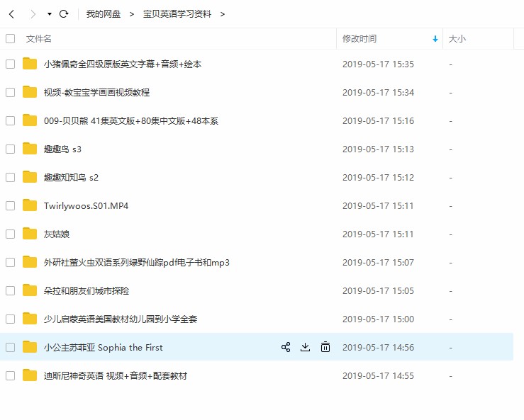Toggle the blue sort direction arrow
The height and width of the screenshot is (420, 524).
(435, 39)
